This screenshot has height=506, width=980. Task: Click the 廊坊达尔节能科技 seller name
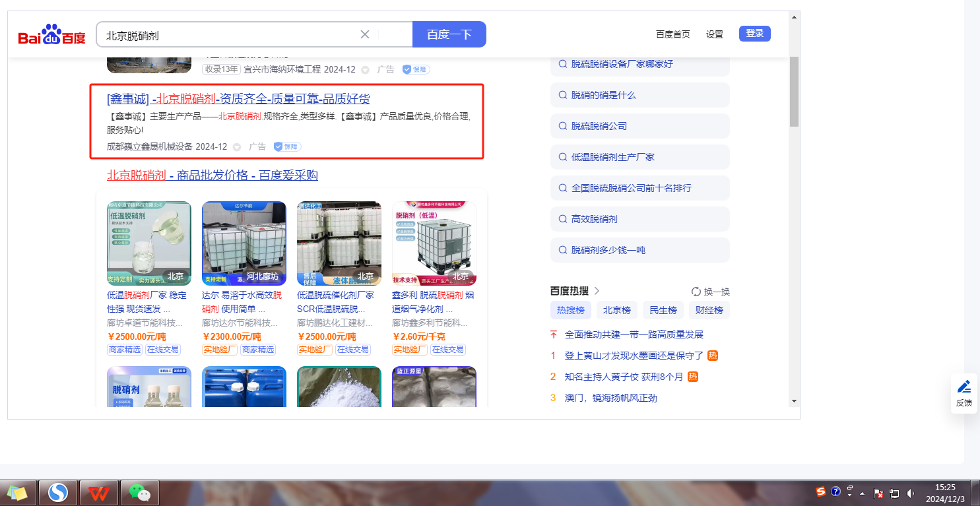point(240,323)
